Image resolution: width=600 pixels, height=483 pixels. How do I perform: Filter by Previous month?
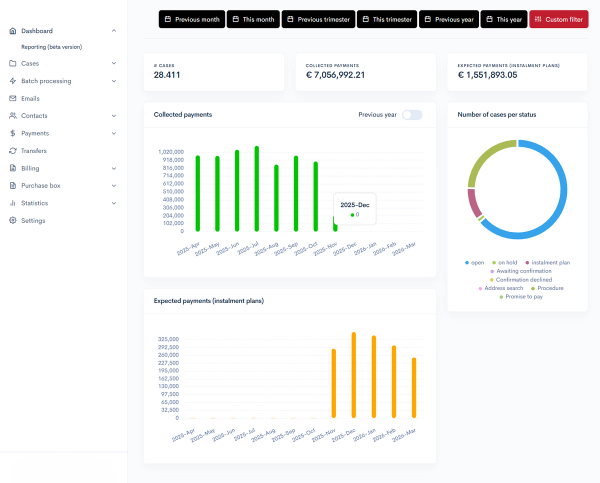(192, 19)
